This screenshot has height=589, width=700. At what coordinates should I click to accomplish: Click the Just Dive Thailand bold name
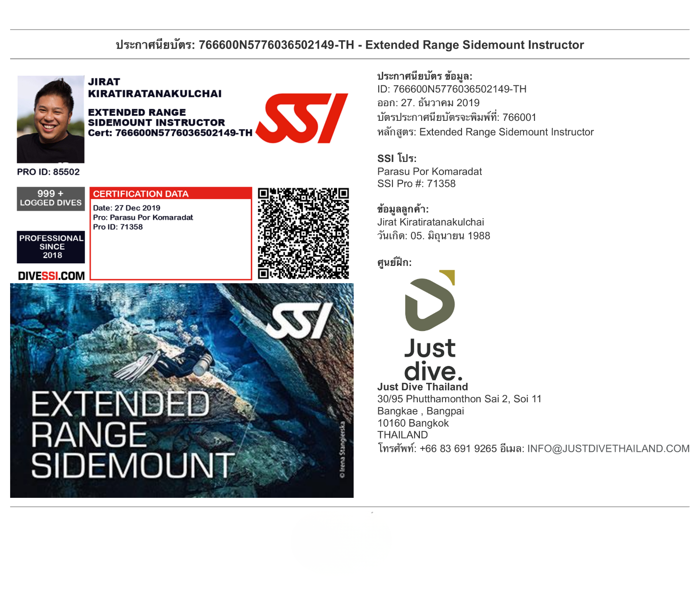pos(422,387)
